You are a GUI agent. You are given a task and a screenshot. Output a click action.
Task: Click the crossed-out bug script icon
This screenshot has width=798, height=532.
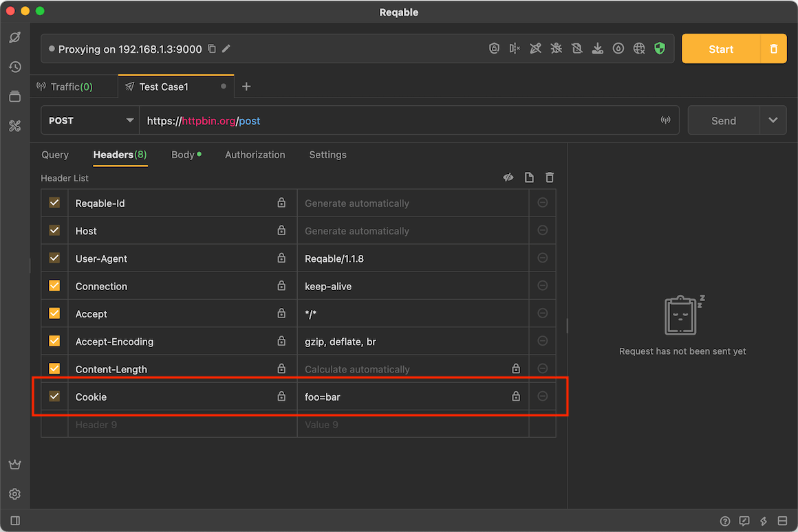point(557,48)
